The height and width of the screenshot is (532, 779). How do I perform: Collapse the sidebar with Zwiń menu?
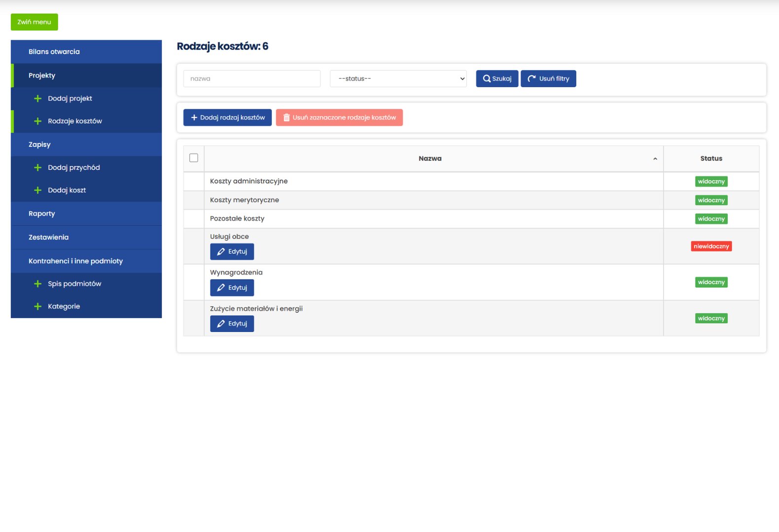34,22
